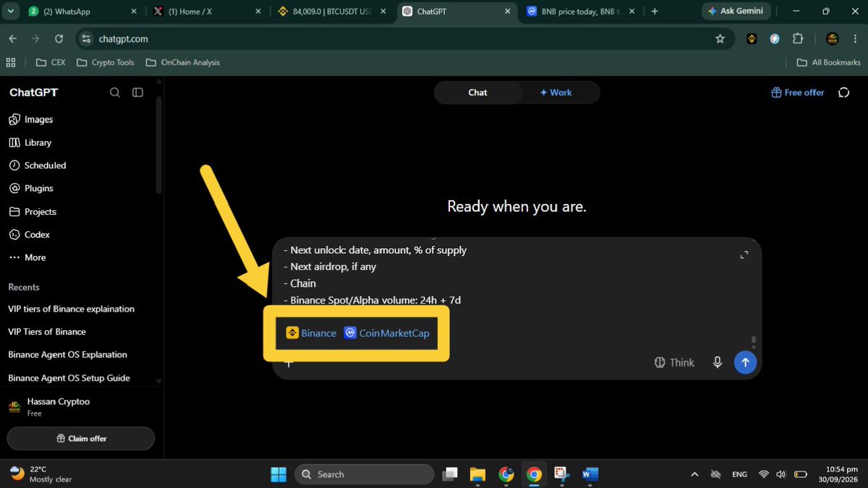Viewport: 868px width, 488px height.
Task: Click the Claim offer button
Action: pos(81,439)
